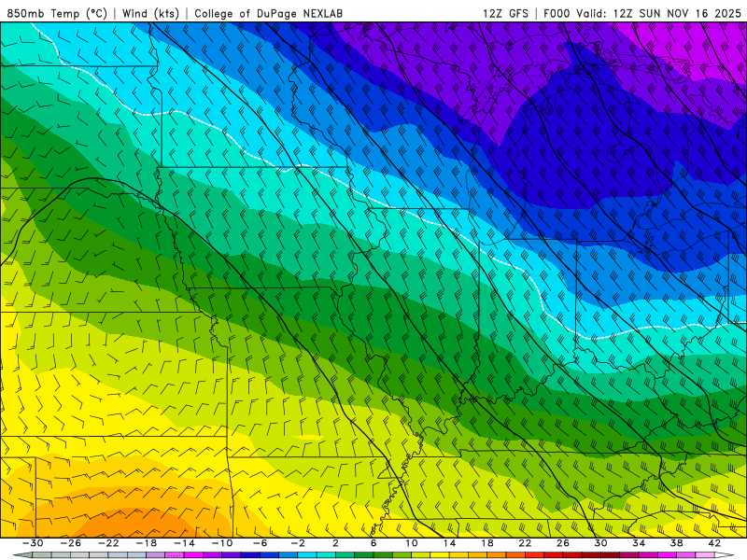The image size is (747, 560).
Task: Click the -22 value on the color scale
Action: pos(108,543)
